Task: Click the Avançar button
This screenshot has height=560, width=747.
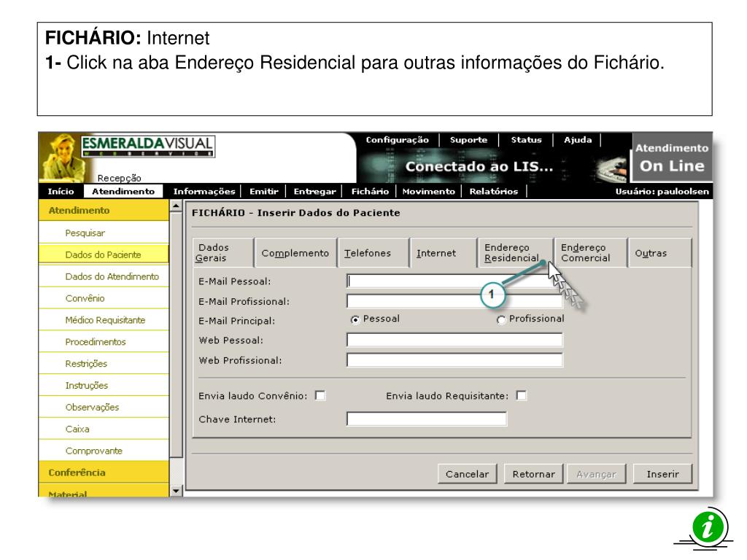Action: click(x=597, y=474)
